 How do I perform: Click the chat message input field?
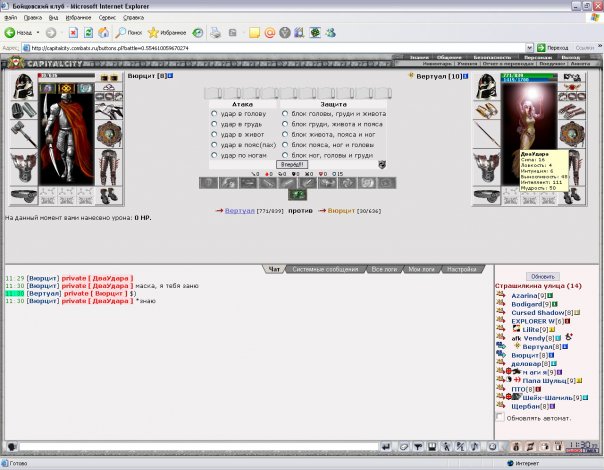(199, 446)
